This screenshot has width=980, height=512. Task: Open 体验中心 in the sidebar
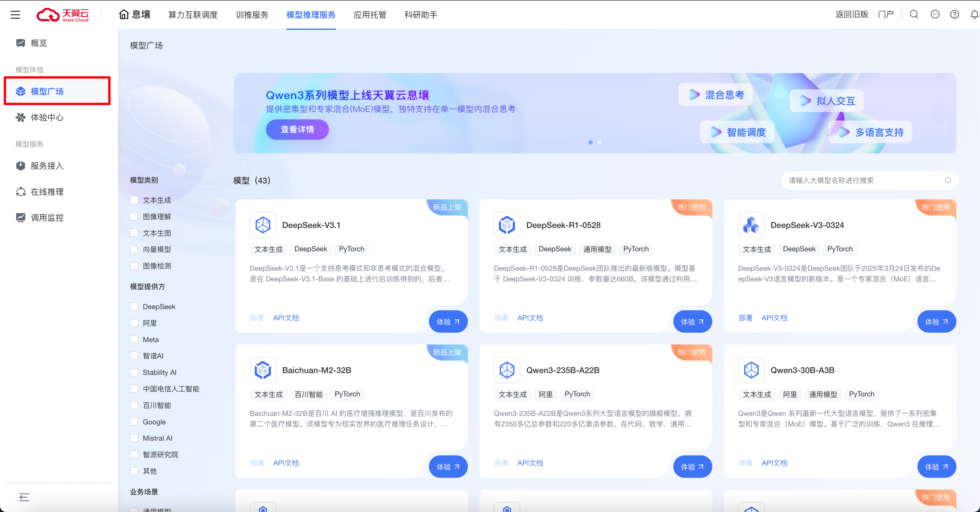pos(47,117)
